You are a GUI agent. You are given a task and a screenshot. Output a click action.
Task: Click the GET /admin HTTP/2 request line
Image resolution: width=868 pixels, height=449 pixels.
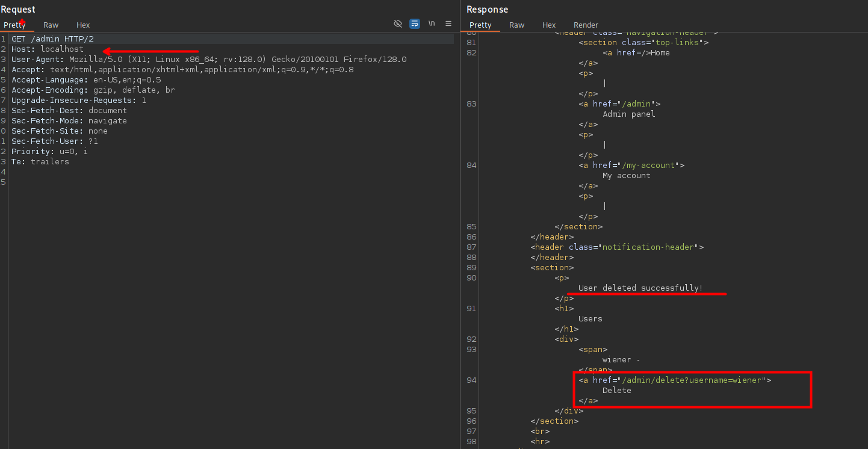[52, 39]
